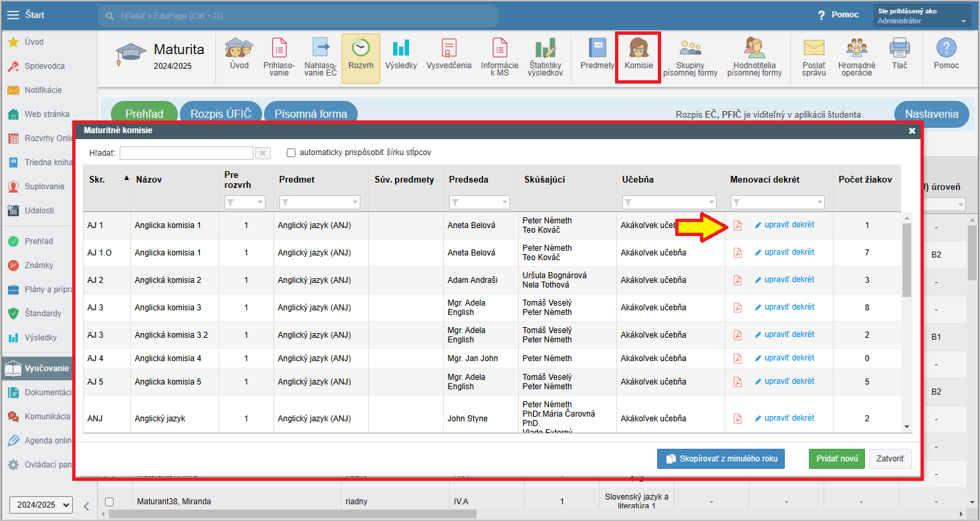Expand the Učebňa column filter dropdown
Viewport: 980px width, 521px height.
668,202
